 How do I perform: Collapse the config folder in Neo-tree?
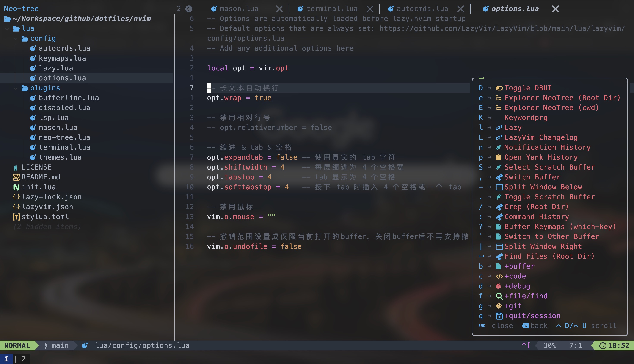coord(16,39)
